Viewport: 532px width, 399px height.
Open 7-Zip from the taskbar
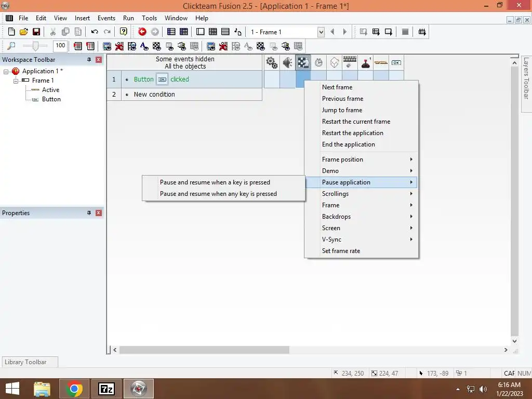pyautogui.click(x=107, y=389)
